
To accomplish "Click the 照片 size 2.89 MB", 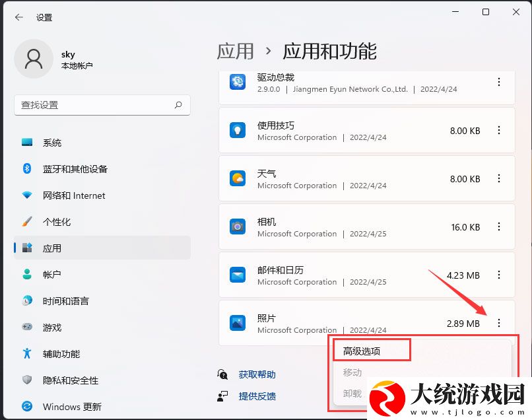I will coord(463,324).
